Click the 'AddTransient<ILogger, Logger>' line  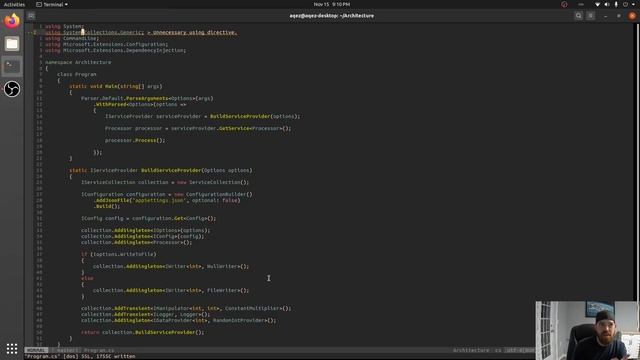tap(146, 314)
